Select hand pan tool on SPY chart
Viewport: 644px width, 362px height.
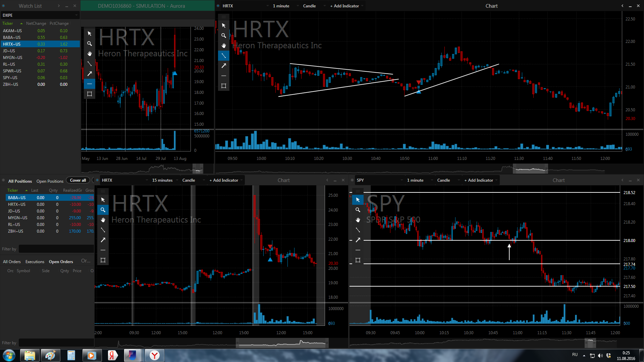coord(358,220)
